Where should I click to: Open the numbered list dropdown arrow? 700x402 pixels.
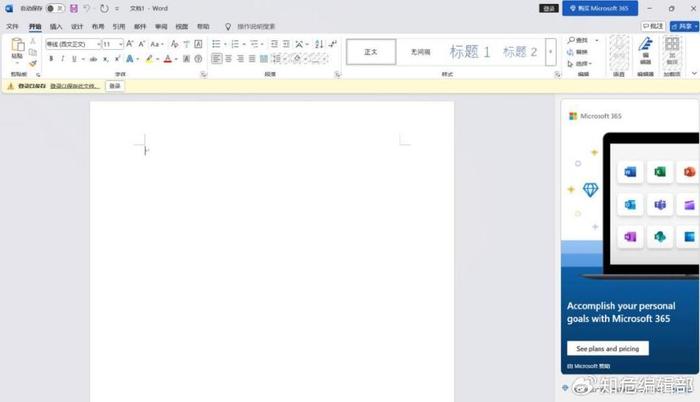(244, 44)
